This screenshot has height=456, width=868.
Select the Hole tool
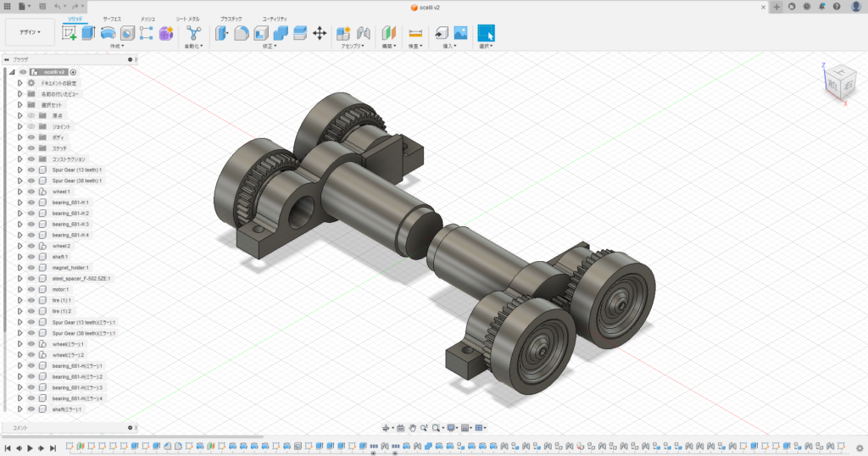[127, 33]
